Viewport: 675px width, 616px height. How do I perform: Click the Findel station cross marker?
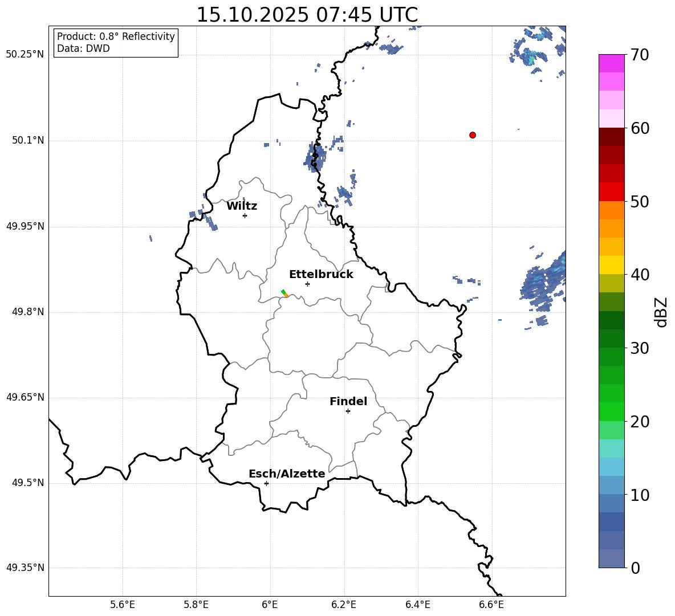pyautogui.click(x=348, y=411)
